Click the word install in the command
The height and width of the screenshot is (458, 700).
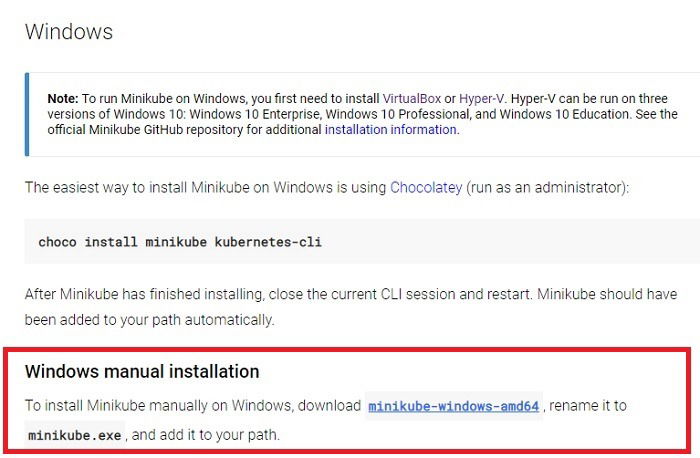coord(110,242)
